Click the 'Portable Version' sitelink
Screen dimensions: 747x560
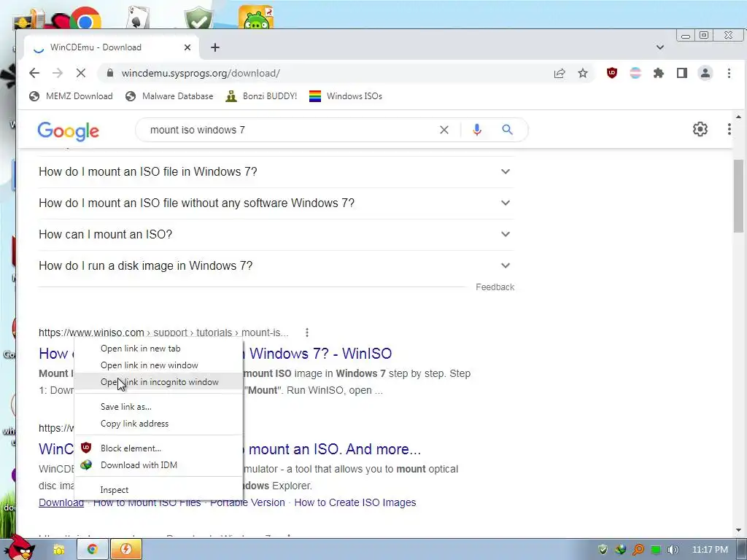247,502
